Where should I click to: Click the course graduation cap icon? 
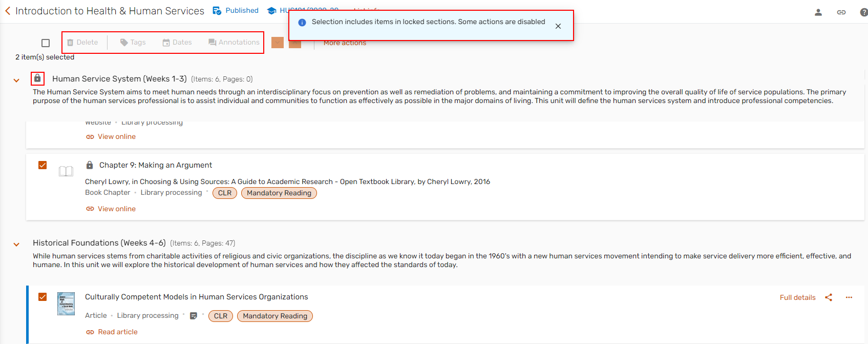tap(272, 11)
